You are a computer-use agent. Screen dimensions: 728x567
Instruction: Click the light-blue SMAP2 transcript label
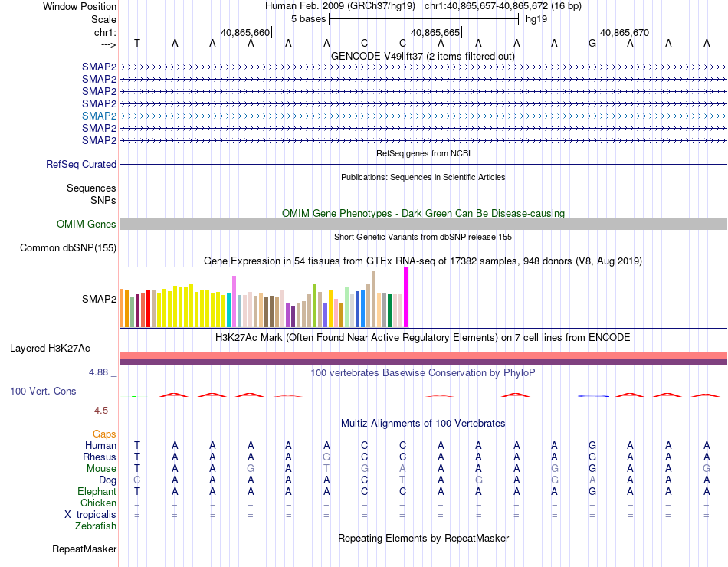(99, 116)
